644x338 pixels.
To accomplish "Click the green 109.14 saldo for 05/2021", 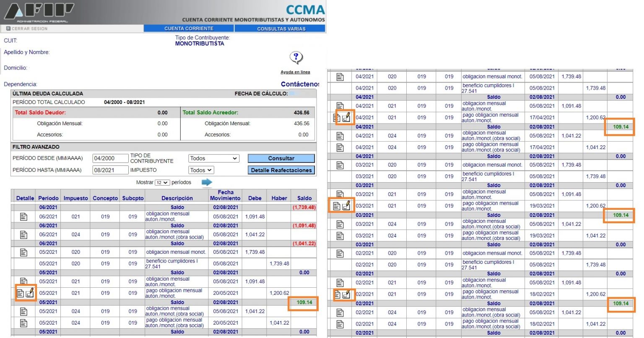I will click(x=304, y=302).
